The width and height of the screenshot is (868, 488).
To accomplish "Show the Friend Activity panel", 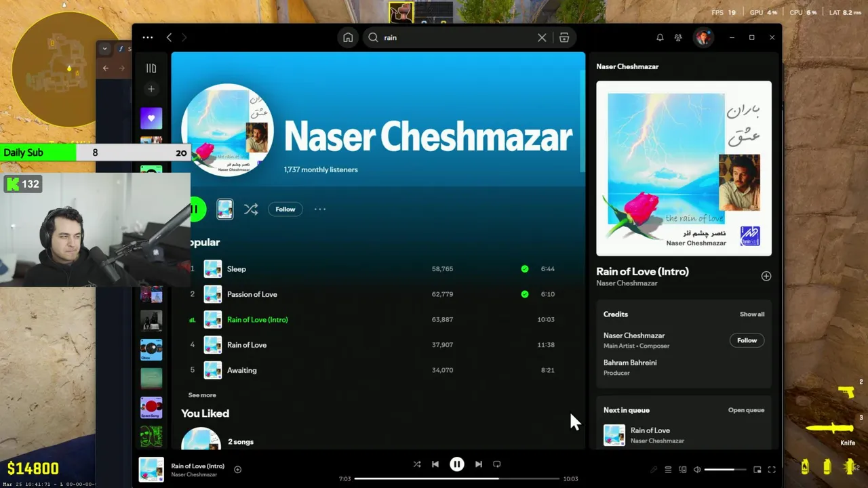I will (x=678, y=37).
